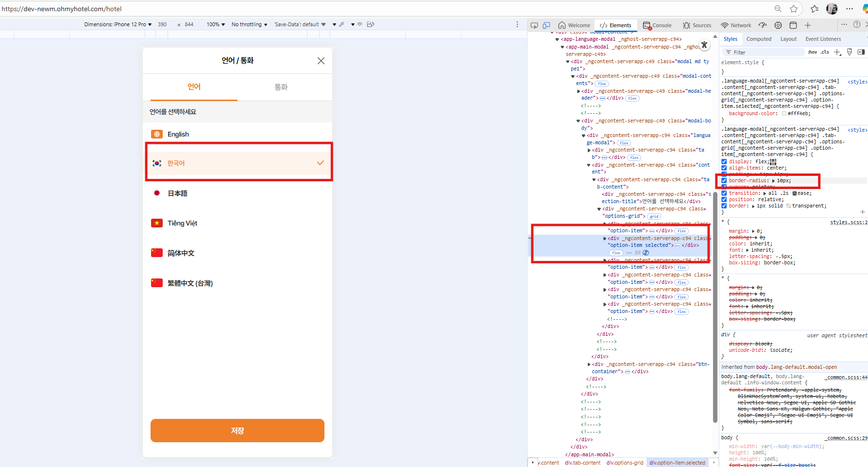Toggle the device emulation icon
This screenshot has width=868, height=467.
(x=546, y=25)
